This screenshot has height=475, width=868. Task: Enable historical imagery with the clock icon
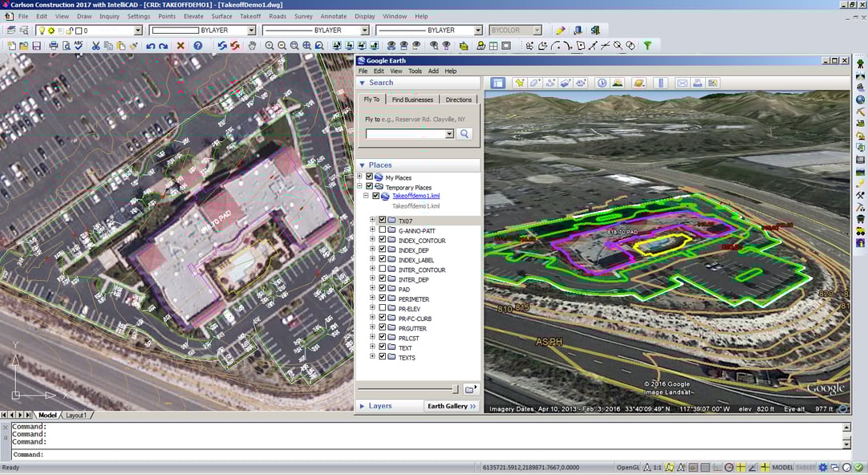point(601,83)
